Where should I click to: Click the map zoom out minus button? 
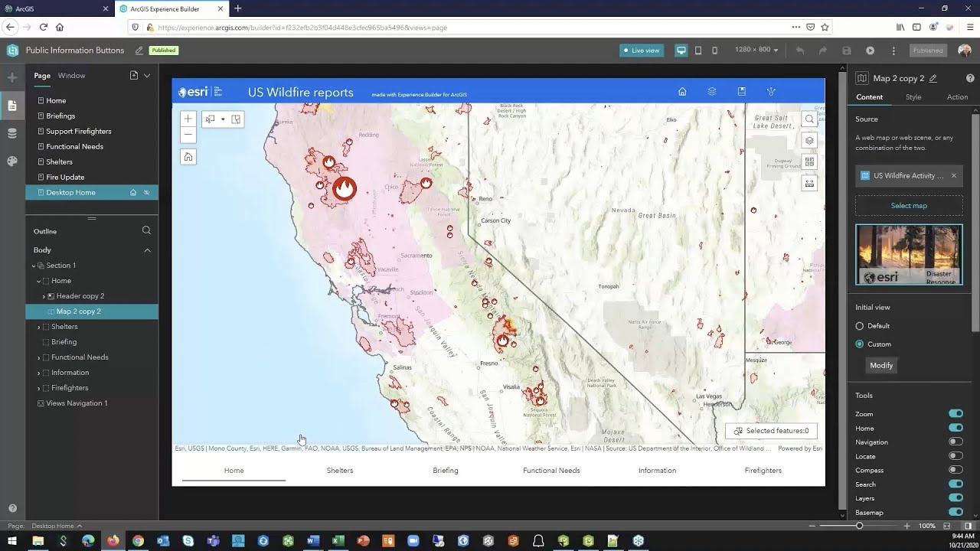pyautogui.click(x=188, y=135)
